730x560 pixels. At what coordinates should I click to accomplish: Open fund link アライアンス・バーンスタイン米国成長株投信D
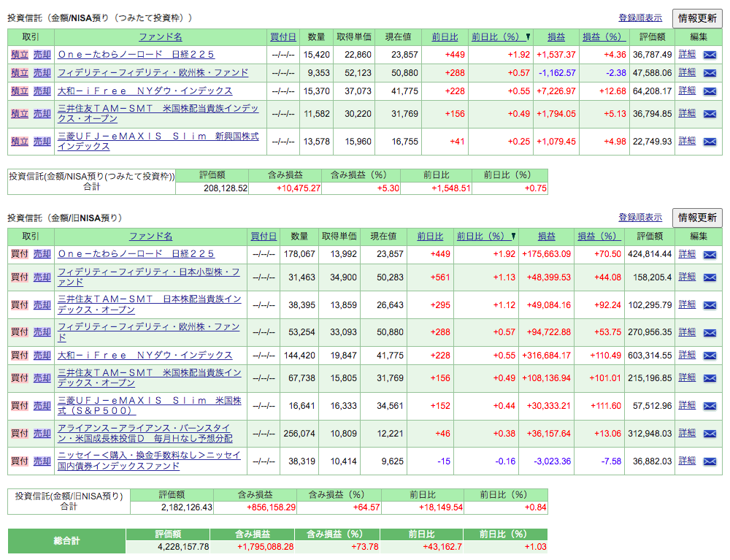click(145, 433)
